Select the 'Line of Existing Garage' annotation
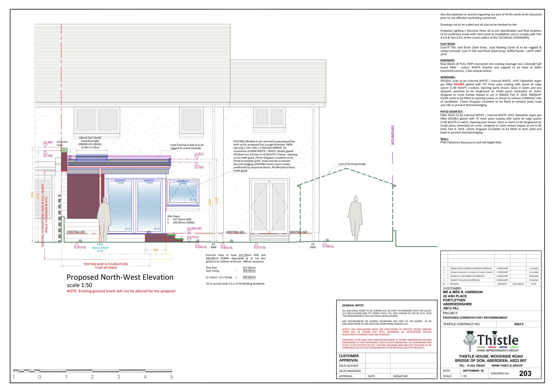The image size is (555, 392). (352, 164)
